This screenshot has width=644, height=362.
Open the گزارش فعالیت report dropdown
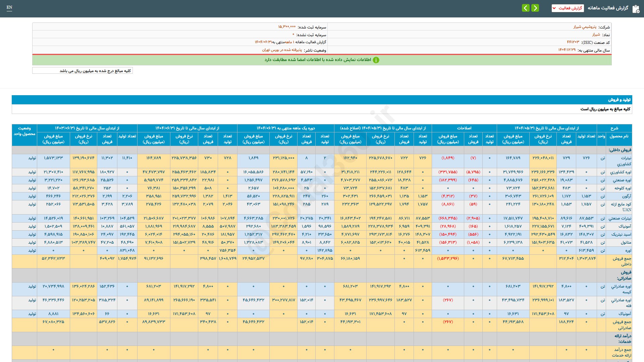click(x=568, y=8)
